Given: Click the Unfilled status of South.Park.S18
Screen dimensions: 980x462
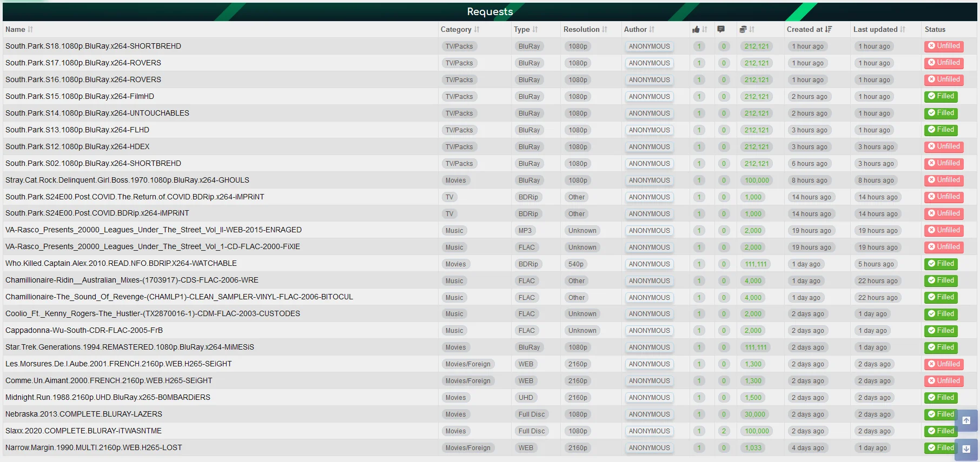Looking at the screenshot, I should coord(944,46).
